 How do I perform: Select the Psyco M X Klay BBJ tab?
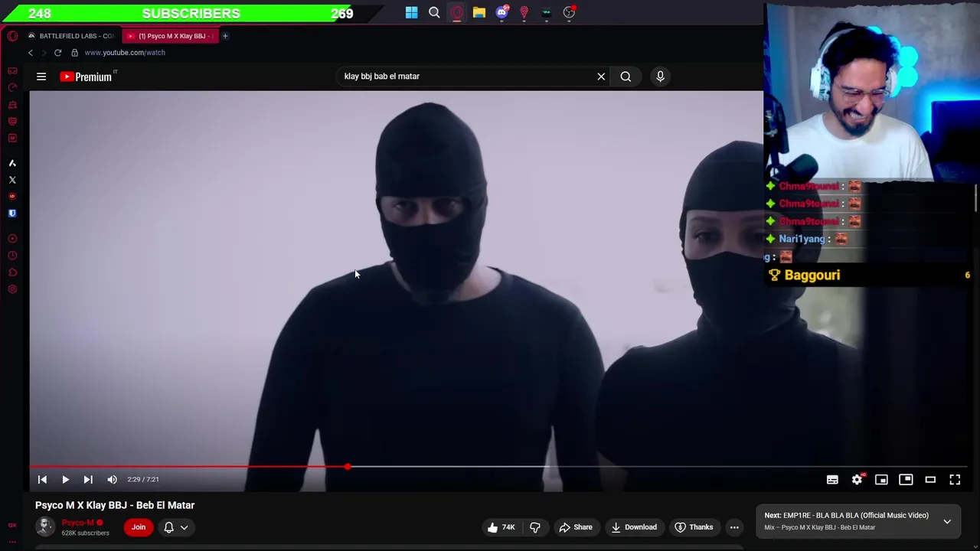(x=170, y=36)
